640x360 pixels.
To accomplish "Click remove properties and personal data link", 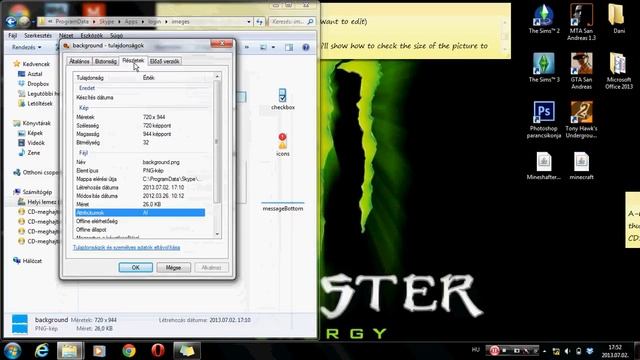I will pos(126,247).
